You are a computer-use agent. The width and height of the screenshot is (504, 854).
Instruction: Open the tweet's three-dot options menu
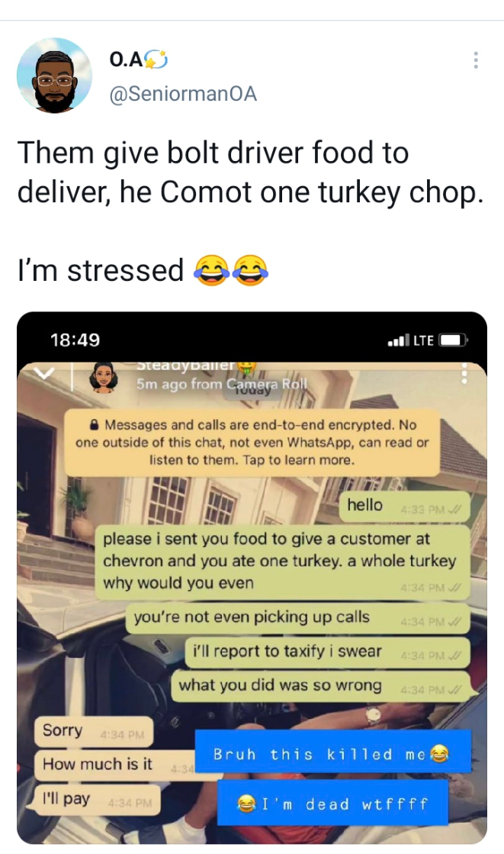pyautogui.click(x=476, y=60)
